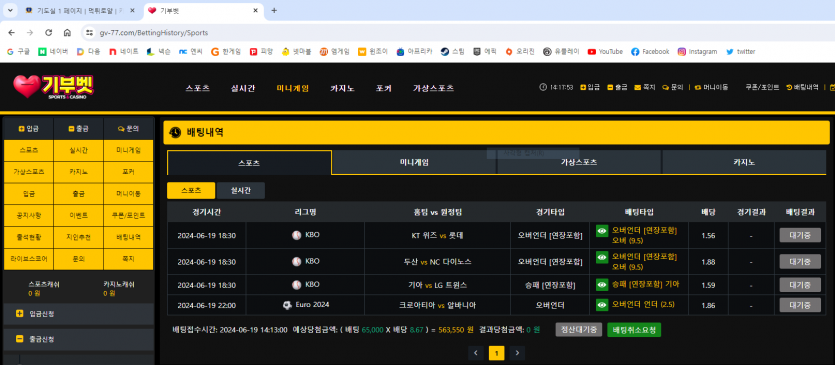Click 라이브스코어 in sidebar grid
835x365 pixels.
click(x=29, y=259)
